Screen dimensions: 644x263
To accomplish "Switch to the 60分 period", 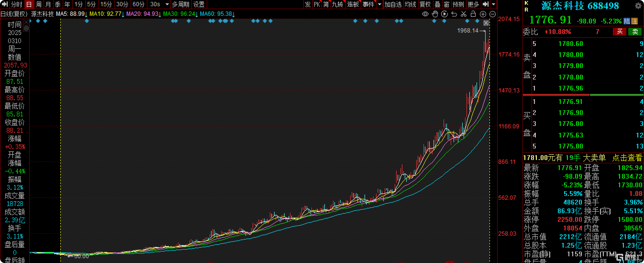I will point(139,4).
